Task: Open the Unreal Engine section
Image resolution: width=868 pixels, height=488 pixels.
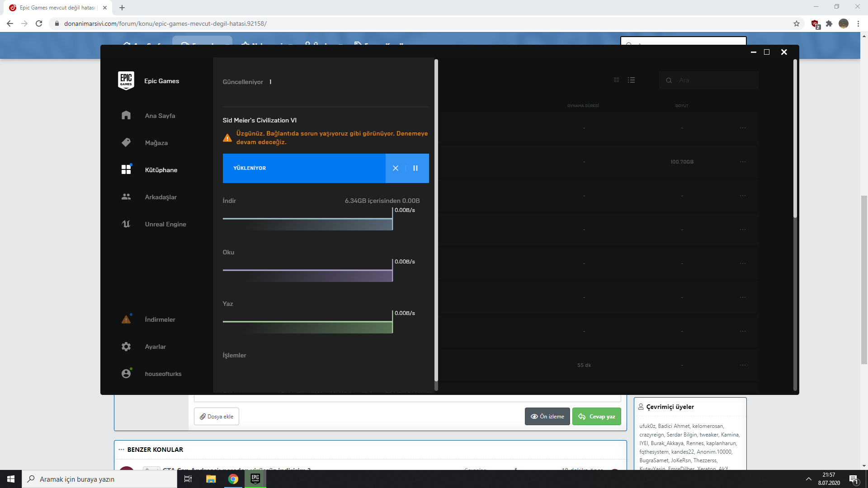Action: pyautogui.click(x=165, y=224)
